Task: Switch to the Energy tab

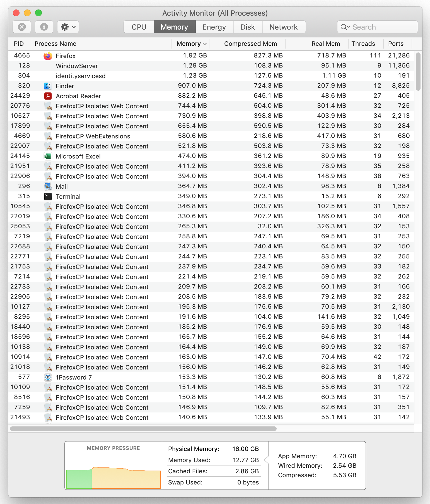Action: [x=214, y=27]
